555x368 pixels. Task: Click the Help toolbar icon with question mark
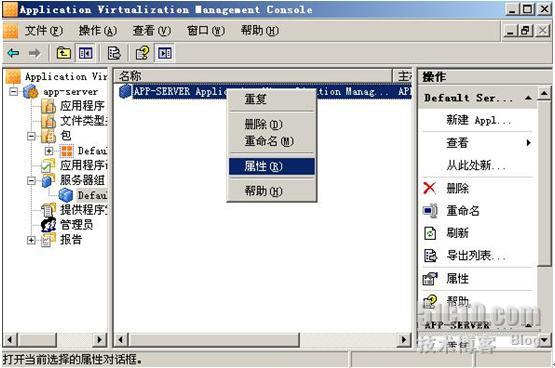(143, 53)
